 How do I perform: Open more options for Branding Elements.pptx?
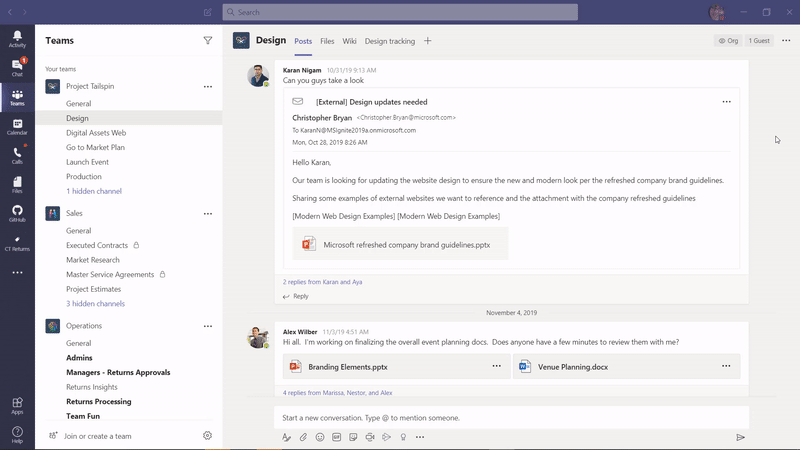(496, 366)
